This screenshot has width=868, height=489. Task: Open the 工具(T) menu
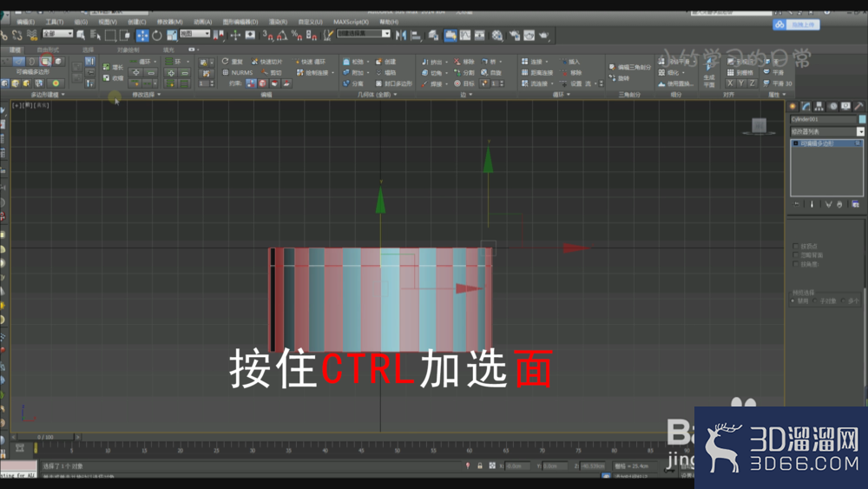(54, 23)
